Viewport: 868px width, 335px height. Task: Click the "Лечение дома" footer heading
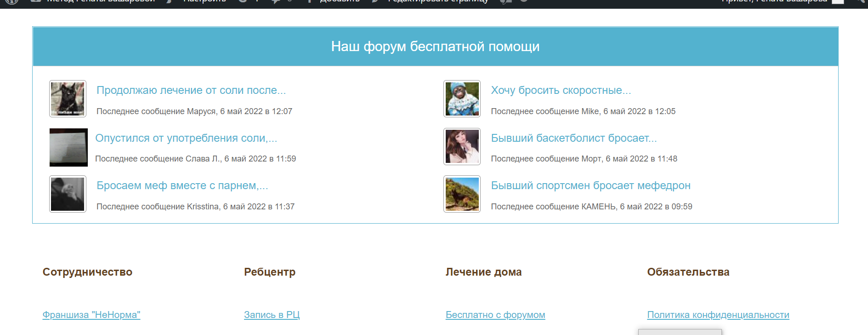tap(483, 272)
